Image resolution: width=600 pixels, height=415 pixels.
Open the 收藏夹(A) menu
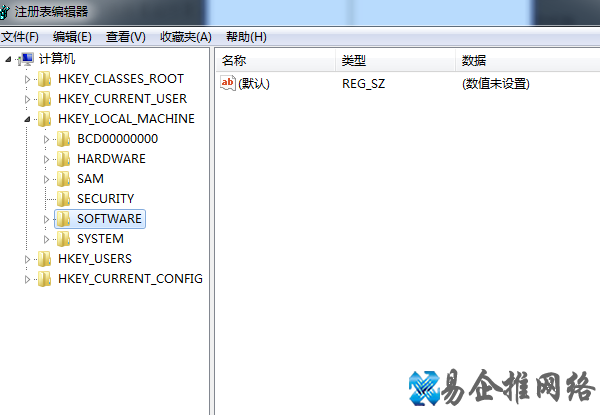tap(185, 37)
